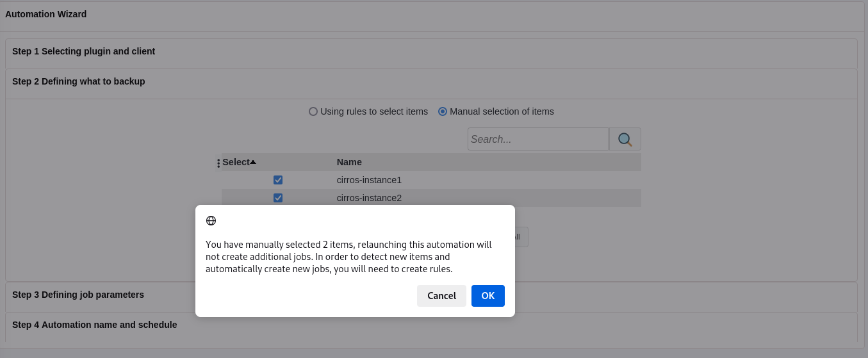Image resolution: width=868 pixels, height=358 pixels.
Task: Choose Using rules to select items
Action: pyautogui.click(x=313, y=111)
